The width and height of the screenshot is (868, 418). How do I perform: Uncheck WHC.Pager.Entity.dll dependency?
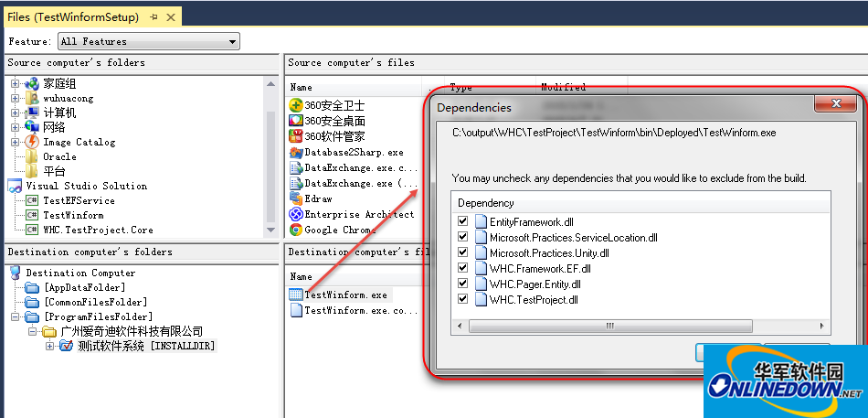[463, 284]
